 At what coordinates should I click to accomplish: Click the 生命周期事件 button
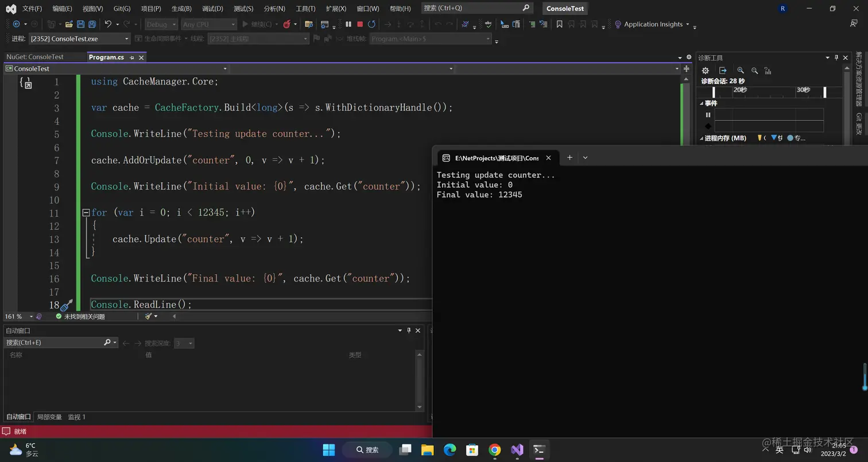[158, 38]
